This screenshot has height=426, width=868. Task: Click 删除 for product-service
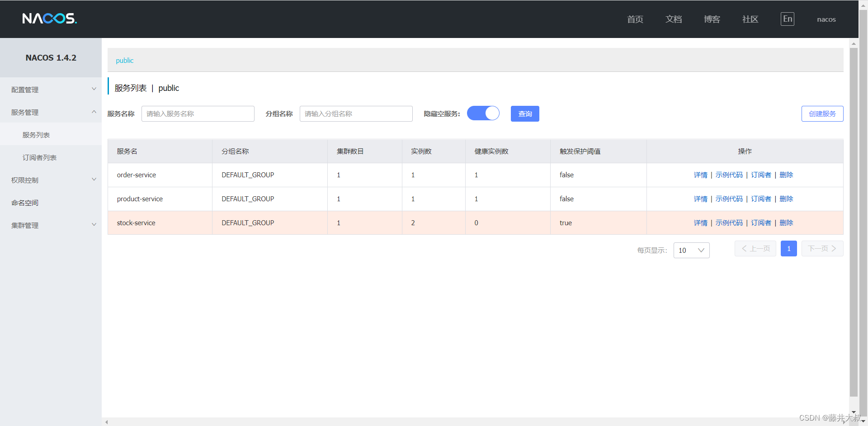coord(787,199)
